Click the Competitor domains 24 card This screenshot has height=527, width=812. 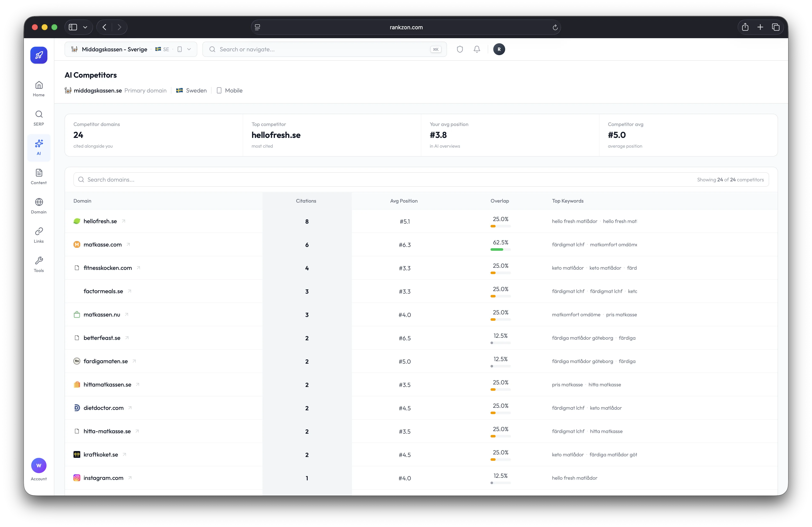[154, 135]
